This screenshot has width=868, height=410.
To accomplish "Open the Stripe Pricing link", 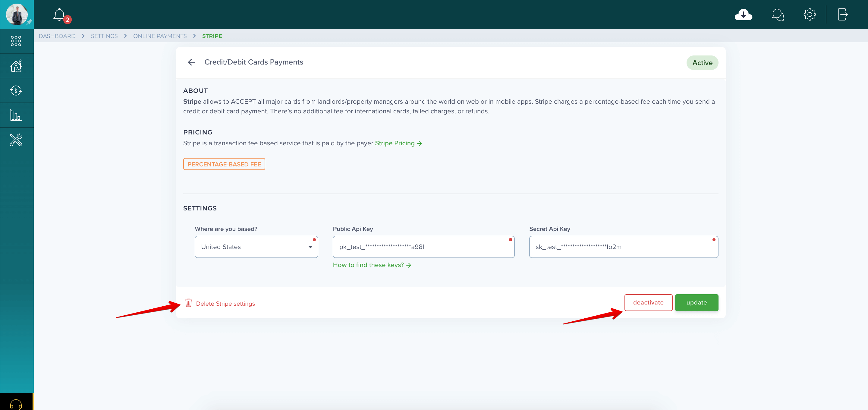I will (398, 143).
